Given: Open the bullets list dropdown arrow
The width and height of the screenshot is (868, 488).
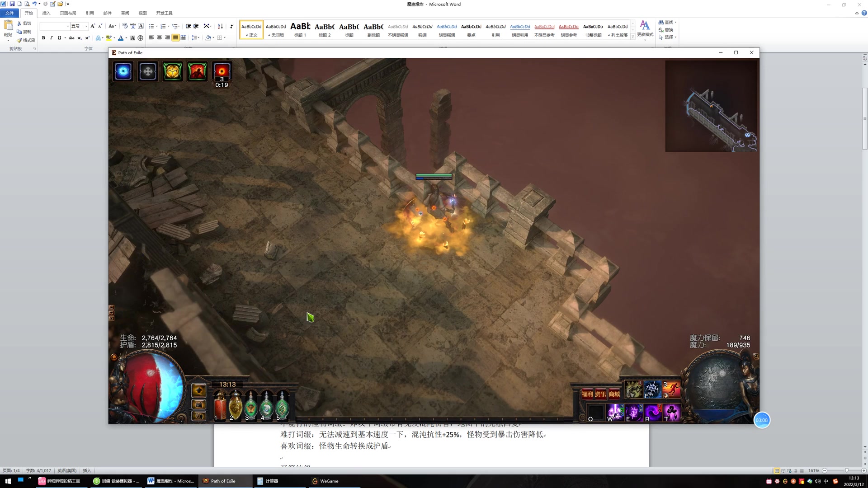Looking at the screenshot, I should [x=157, y=26].
